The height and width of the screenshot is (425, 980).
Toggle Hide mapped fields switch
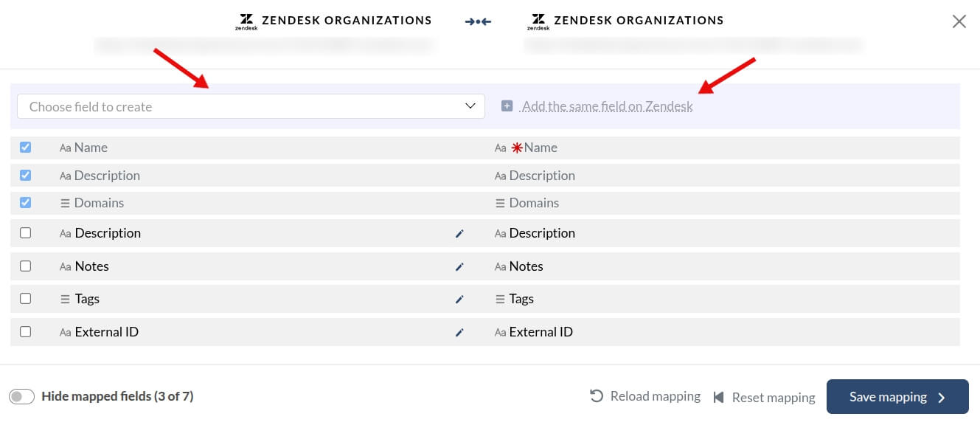[x=22, y=397]
